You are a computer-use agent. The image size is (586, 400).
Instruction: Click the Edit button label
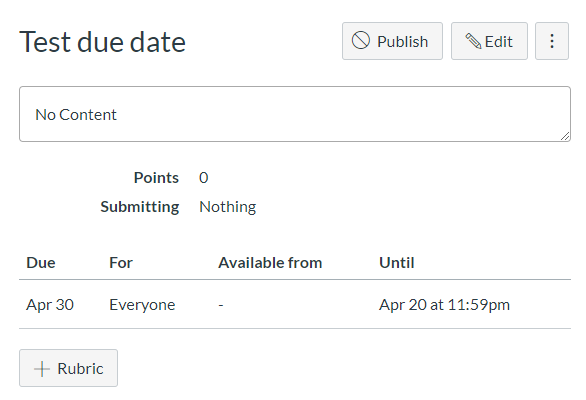pyautogui.click(x=498, y=41)
